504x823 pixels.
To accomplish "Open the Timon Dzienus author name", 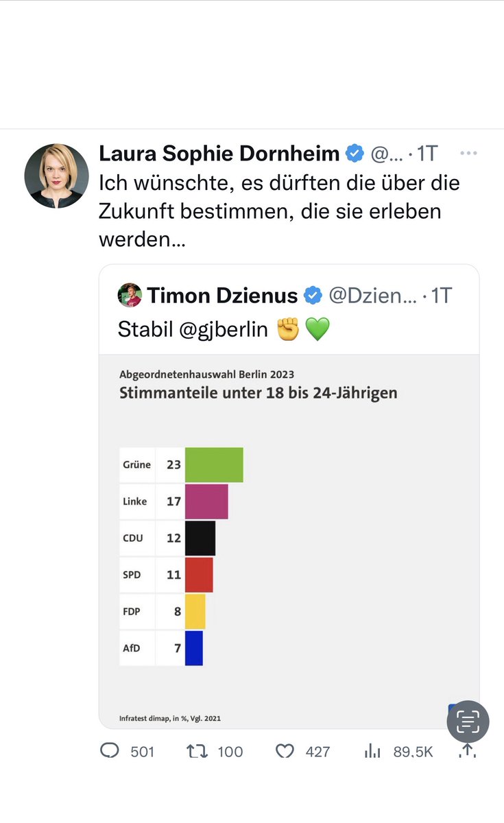I will pos(222,296).
